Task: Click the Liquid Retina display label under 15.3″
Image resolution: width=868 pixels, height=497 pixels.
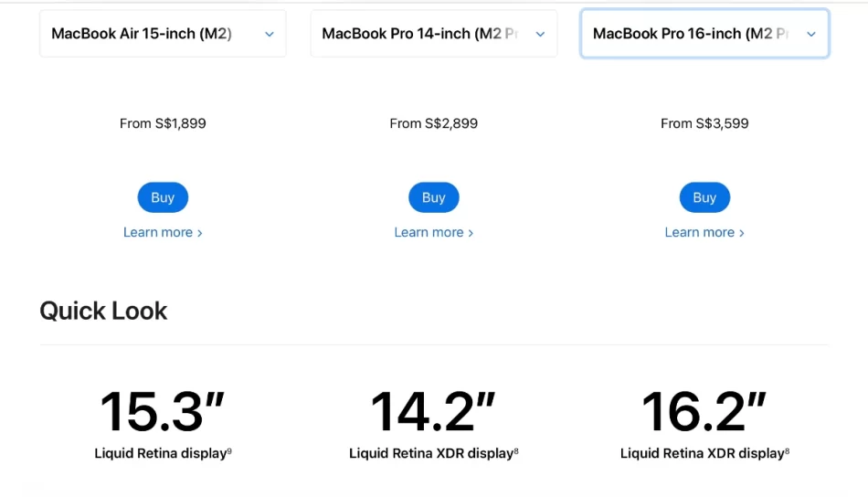Action: (160, 453)
